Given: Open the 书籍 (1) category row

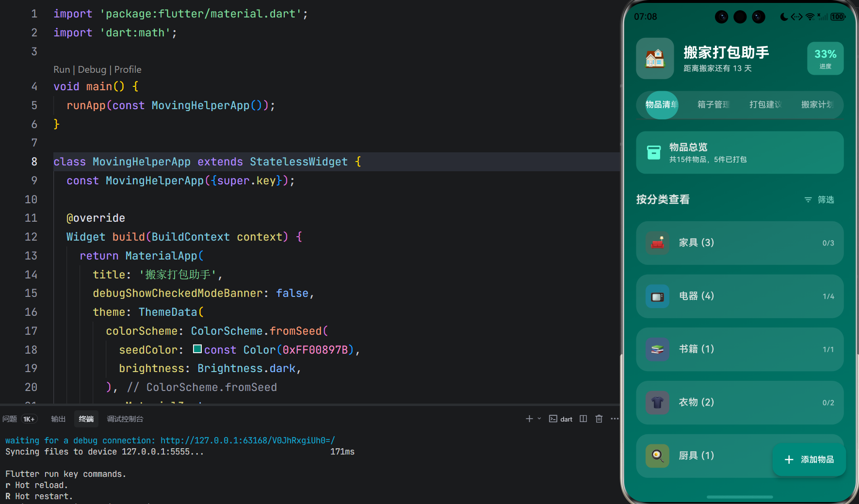Looking at the screenshot, I should point(740,349).
